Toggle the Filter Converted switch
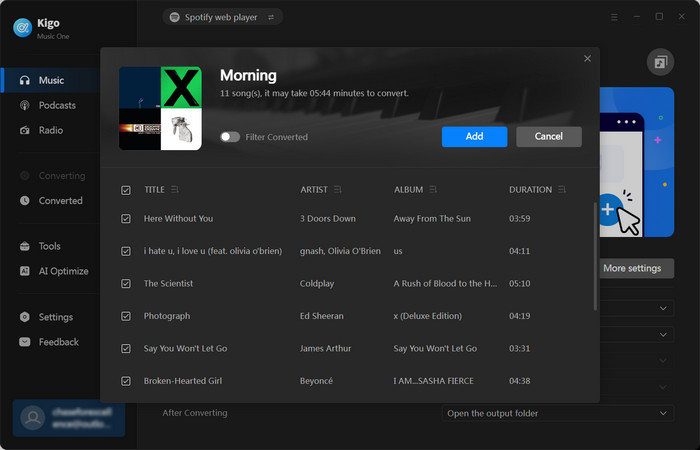This screenshot has width=700, height=450. [x=230, y=137]
